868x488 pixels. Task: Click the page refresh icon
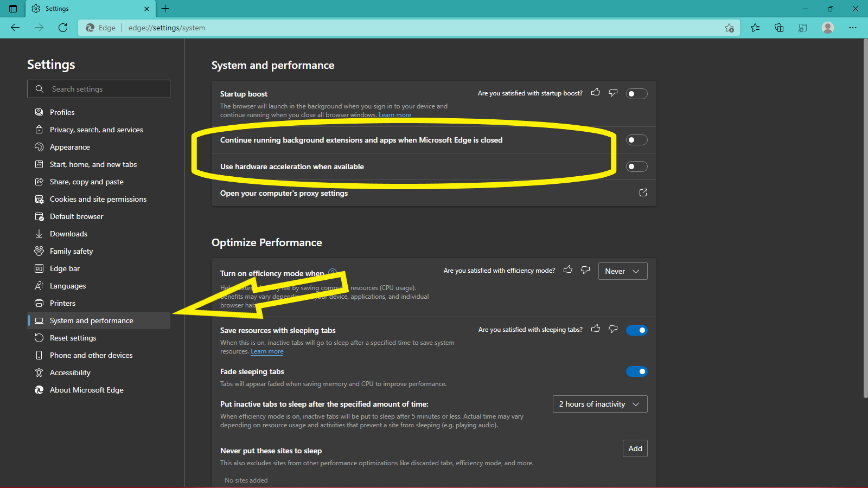click(x=63, y=28)
